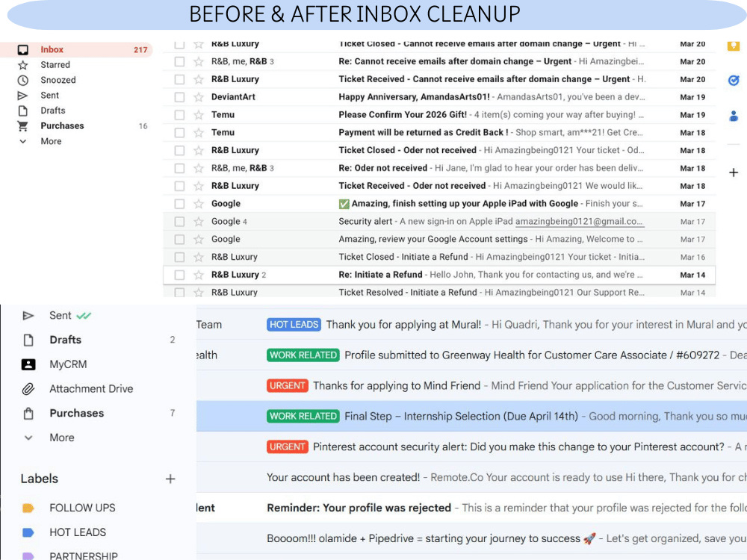
Task: Select checkbox for Amazing, finish setting up iPad email
Action: coord(179,204)
